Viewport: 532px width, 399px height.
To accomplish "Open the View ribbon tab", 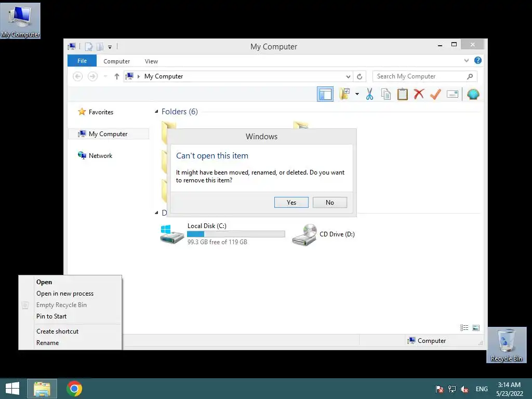I will coord(151,61).
